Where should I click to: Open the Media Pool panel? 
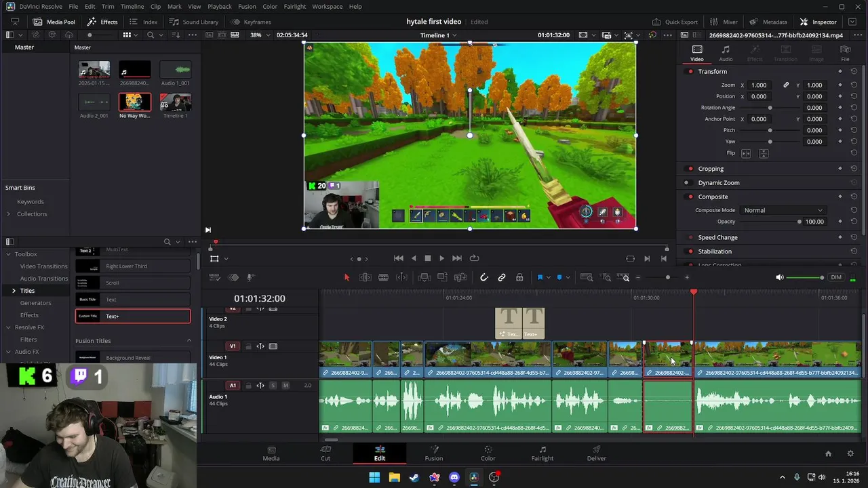click(x=54, y=22)
